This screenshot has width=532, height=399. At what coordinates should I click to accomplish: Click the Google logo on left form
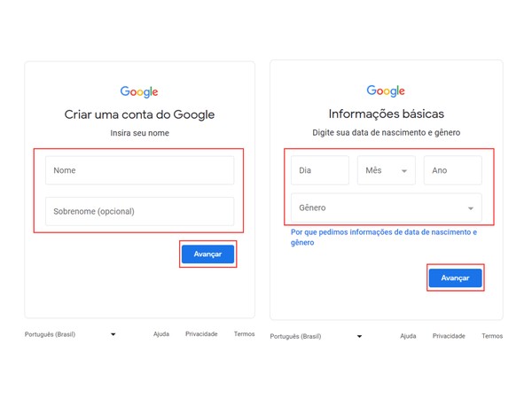[139, 91]
